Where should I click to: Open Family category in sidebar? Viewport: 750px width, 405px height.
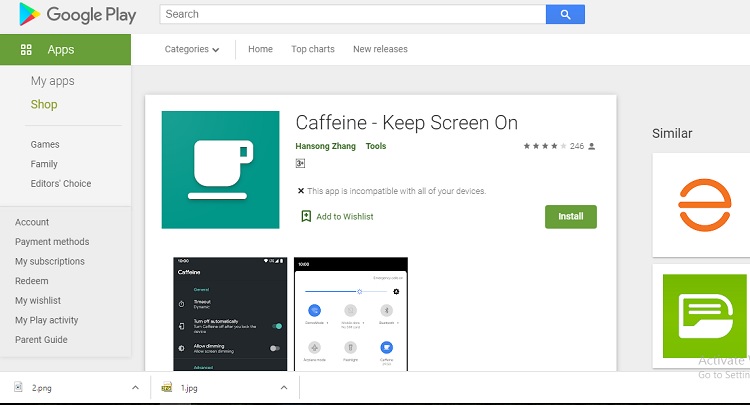click(44, 164)
